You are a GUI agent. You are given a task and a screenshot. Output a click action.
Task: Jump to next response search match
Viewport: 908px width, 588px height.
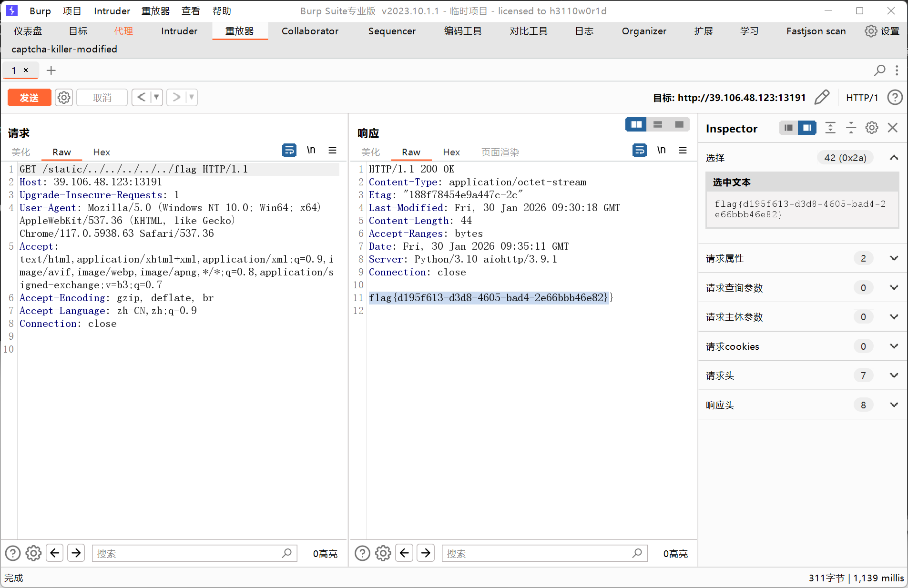coord(426,553)
